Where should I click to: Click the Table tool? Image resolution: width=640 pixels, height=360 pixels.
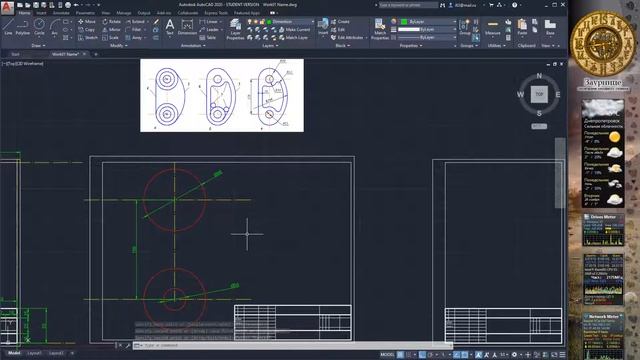[207, 38]
